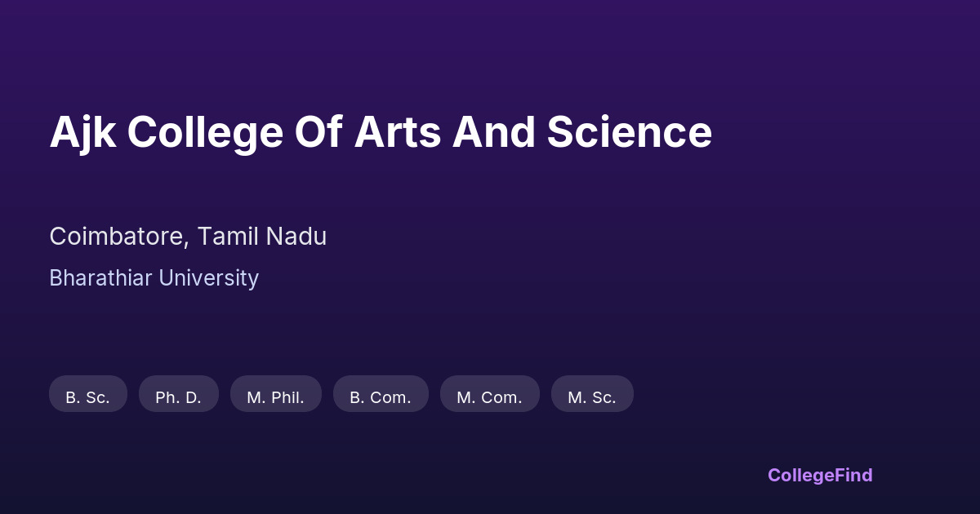Click the word "Coimbatore" in the location
This screenshot has height=514, width=980.
pyautogui.click(x=119, y=237)
